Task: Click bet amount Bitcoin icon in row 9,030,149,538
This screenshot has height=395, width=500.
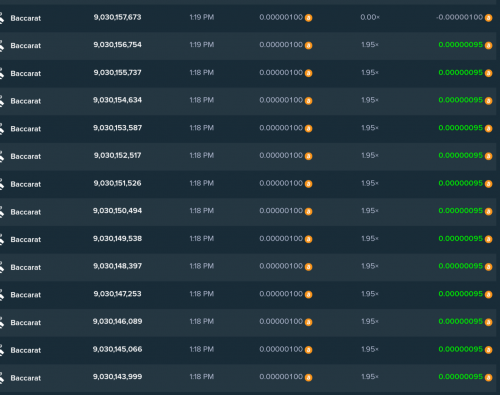Action: pos(309,239)
